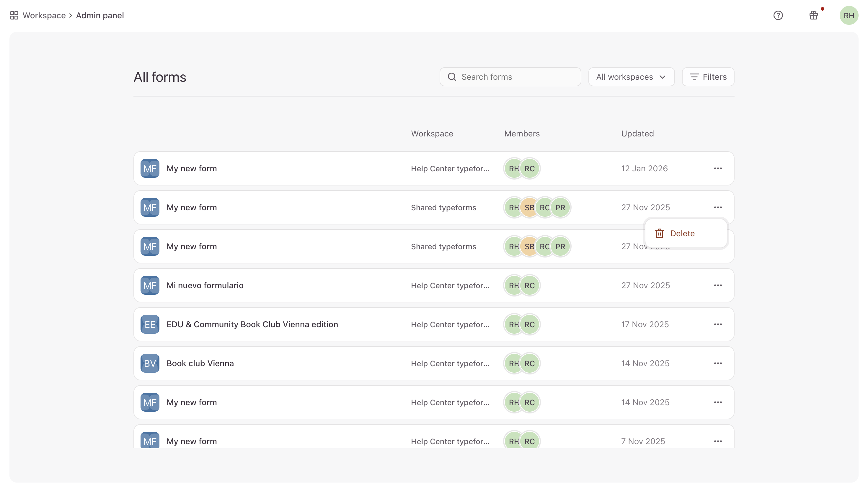Click the BV icon next to Book club Vienna
The image size is (868, 492).
[x=150, y=363]
